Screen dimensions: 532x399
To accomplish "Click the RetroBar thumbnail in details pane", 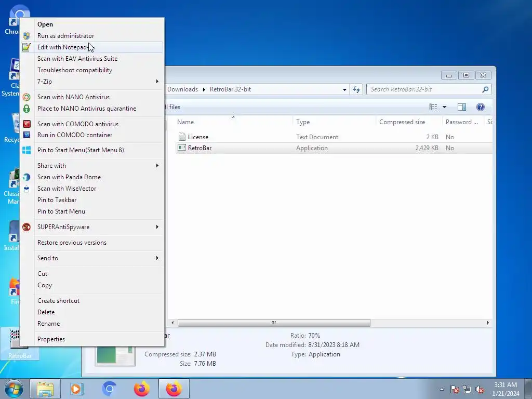I will [x=115, y=355].
